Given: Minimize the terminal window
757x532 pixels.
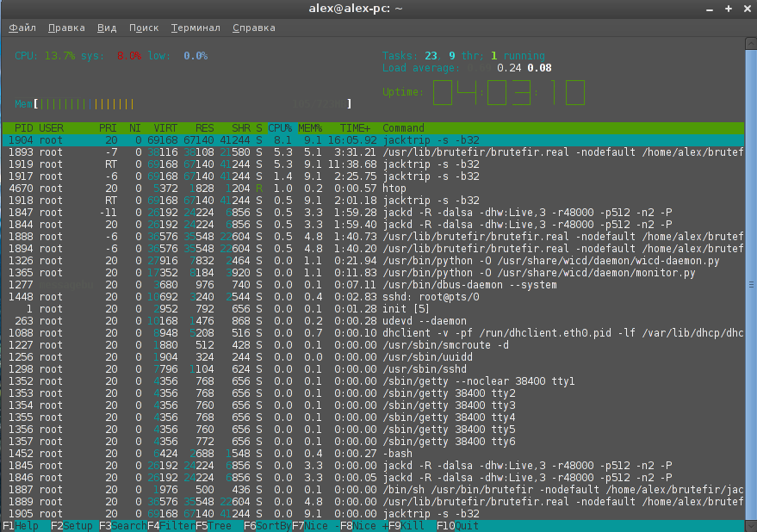Looking at the screenshot, I should click(x=709, y=9).
